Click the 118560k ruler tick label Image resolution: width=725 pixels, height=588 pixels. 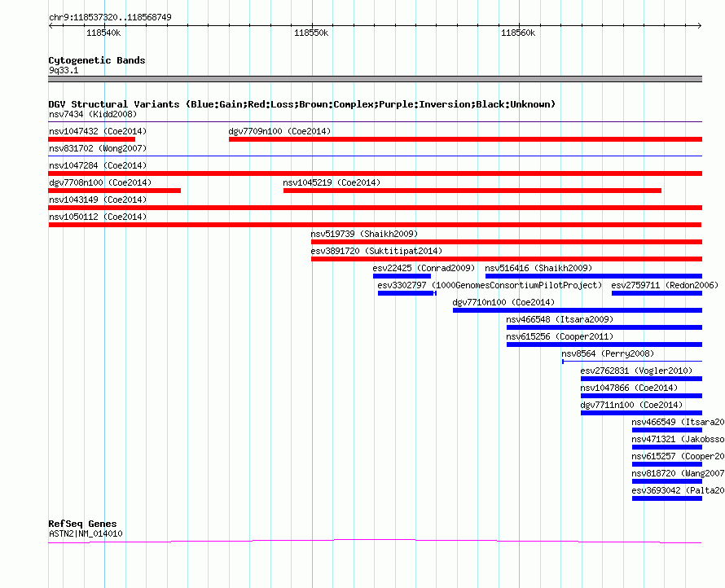pyautogui.click(x=518, y=33)
